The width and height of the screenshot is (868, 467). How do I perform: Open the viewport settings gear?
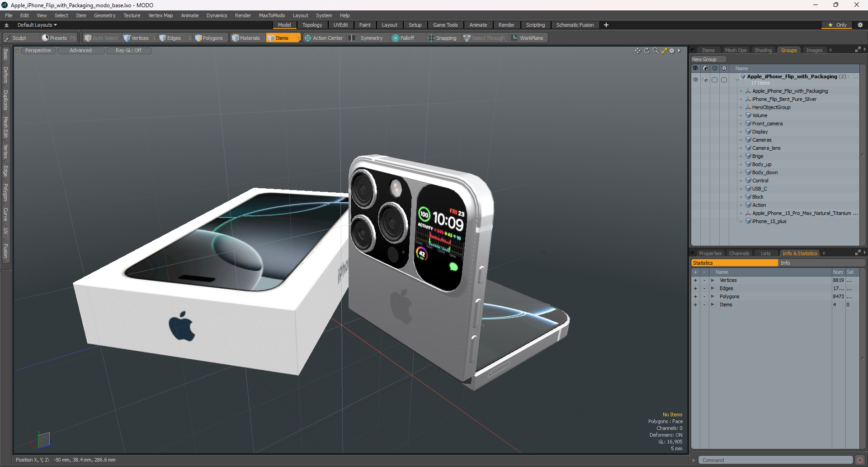pyautogui.click(x=672, y=51)
